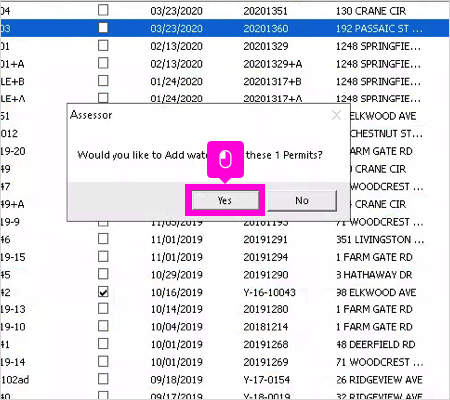Image resolution: width=450 pixels, height=400 pixels.
Task: Tick the checkbox for permit 20191291
Action: [103, 239]
